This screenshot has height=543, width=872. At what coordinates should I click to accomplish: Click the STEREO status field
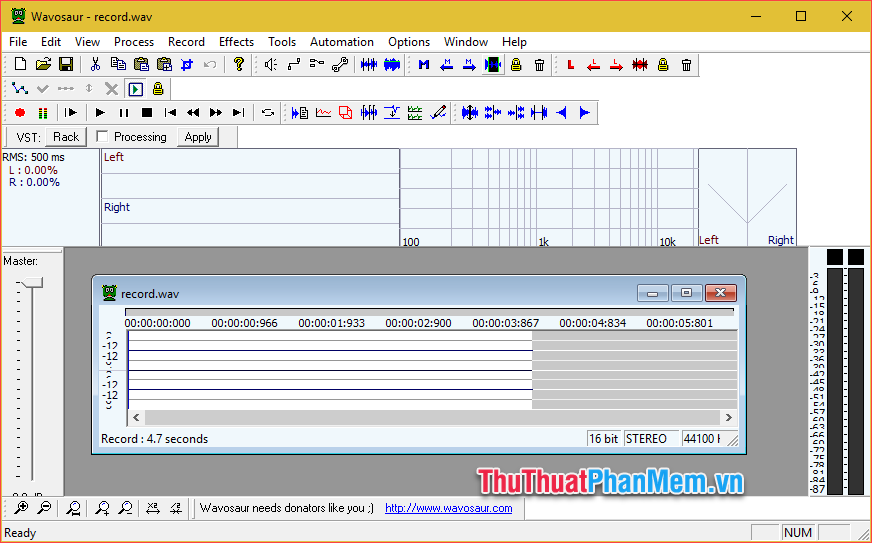coord(652,439)
